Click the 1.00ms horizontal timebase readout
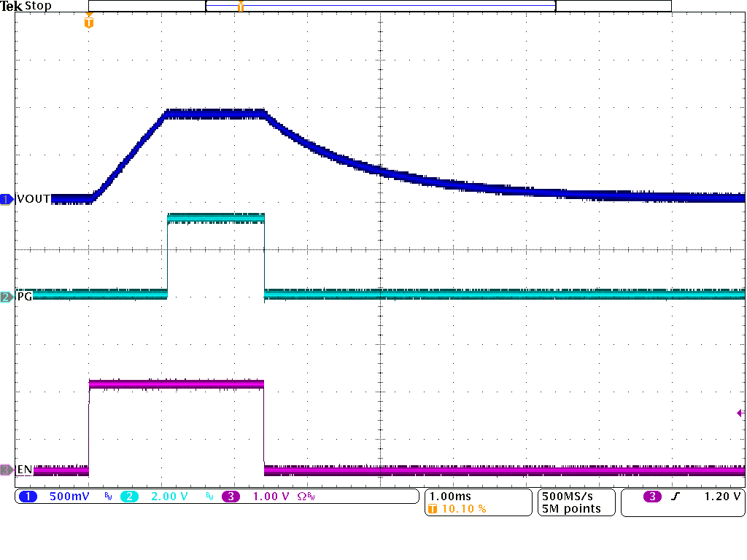747x560 pixels. click(x=450, y=497)
